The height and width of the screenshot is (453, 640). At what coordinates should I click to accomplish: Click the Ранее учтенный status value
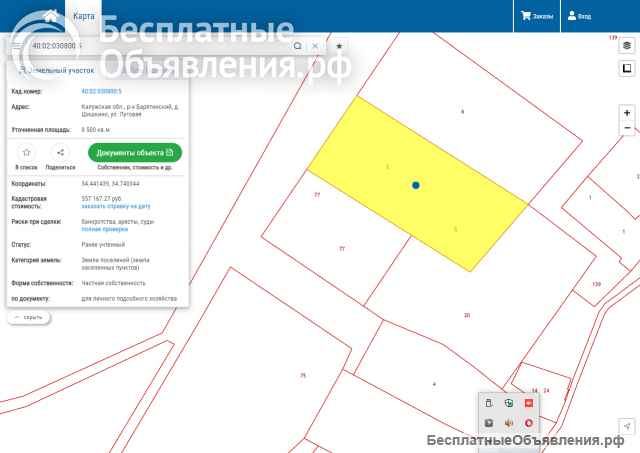[x=103, y=245]
